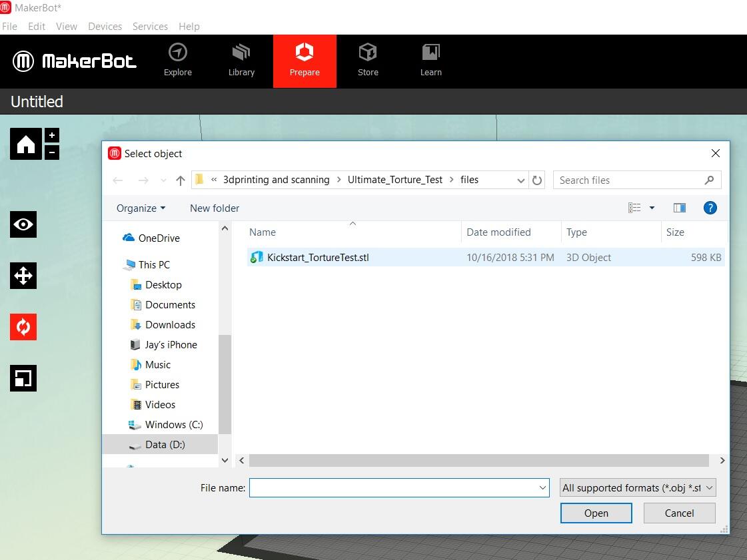The image size is (747, 560).
Task: Open the Organize dropdown
Action: pos(141,208)
